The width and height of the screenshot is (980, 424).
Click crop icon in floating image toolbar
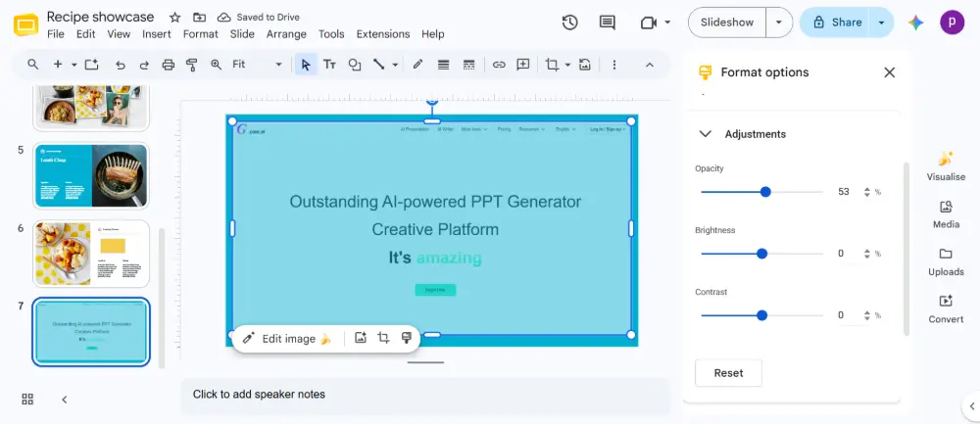click(383, 338)
